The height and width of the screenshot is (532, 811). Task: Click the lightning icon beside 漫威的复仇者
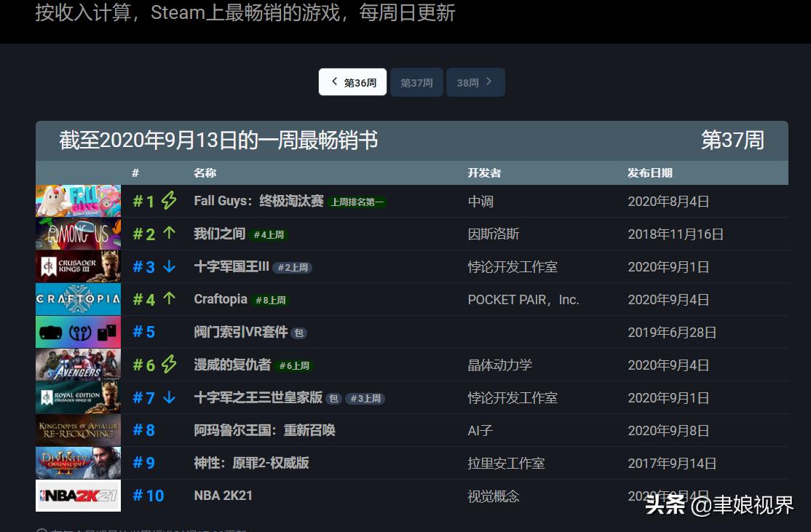coord(169,365)
